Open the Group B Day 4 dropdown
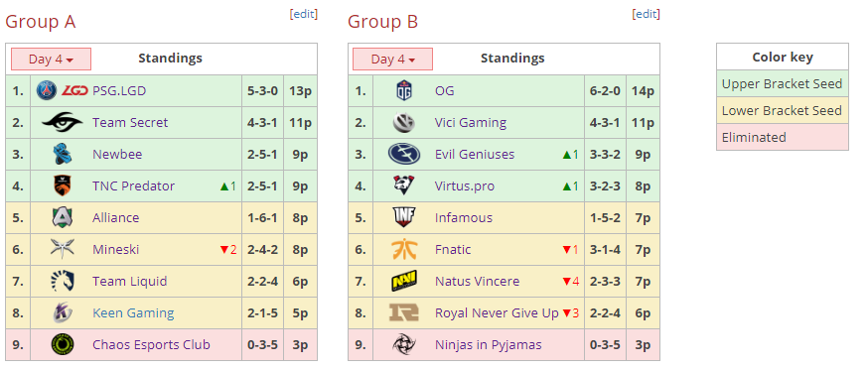 pos(393,60)
